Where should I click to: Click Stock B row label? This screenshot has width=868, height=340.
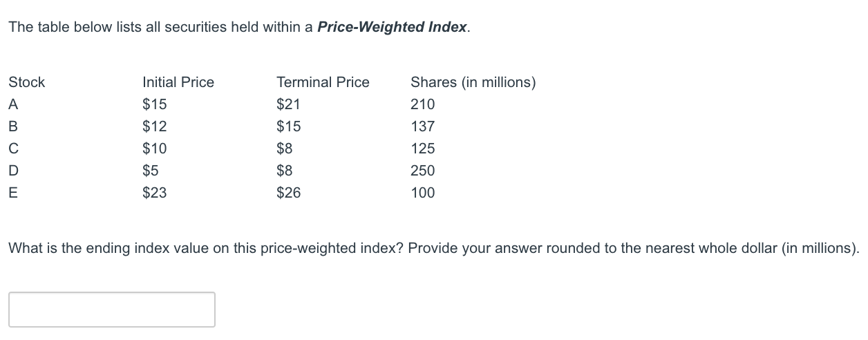[13, 126]
